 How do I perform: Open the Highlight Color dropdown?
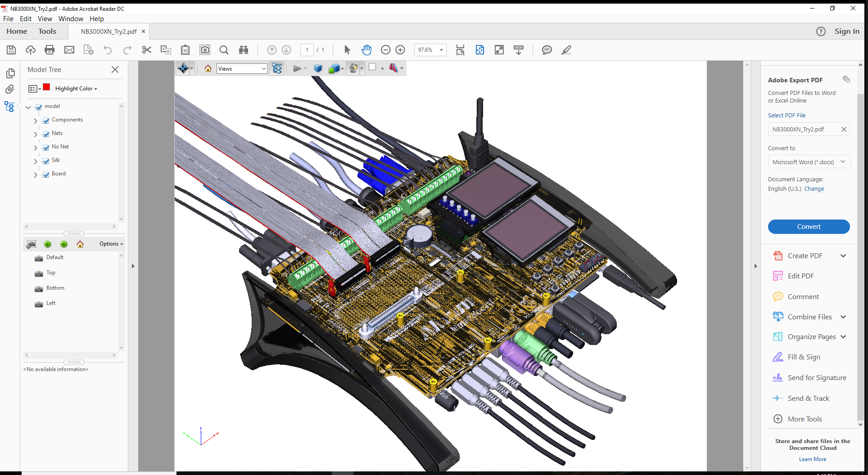(76, 89)
